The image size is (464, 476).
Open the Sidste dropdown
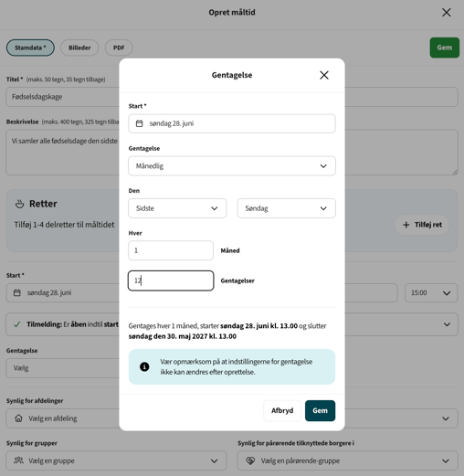177,208
